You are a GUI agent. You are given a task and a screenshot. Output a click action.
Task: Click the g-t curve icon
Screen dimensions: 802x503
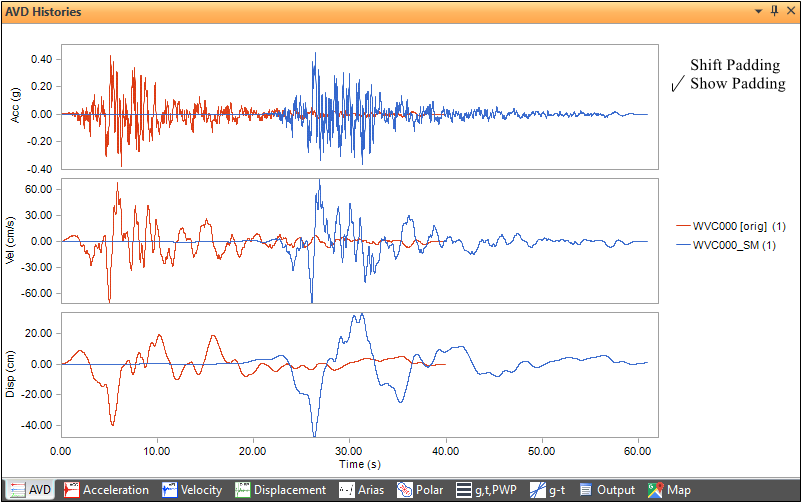pyautogui.click(x=537, y=490)
